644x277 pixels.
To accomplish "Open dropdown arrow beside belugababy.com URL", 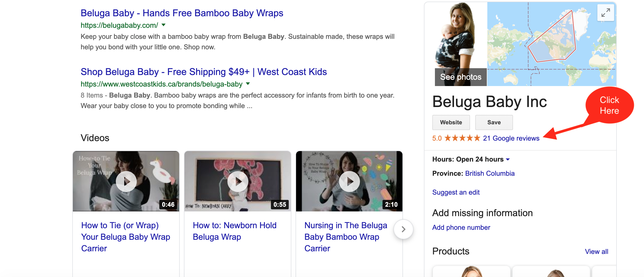I will pos(164,25).
